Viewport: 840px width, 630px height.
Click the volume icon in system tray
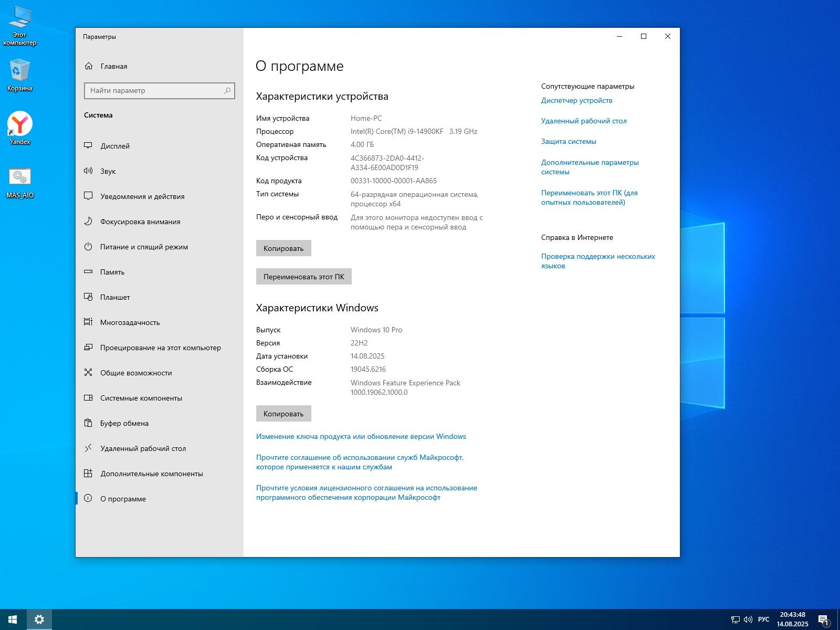coord(748,619)
